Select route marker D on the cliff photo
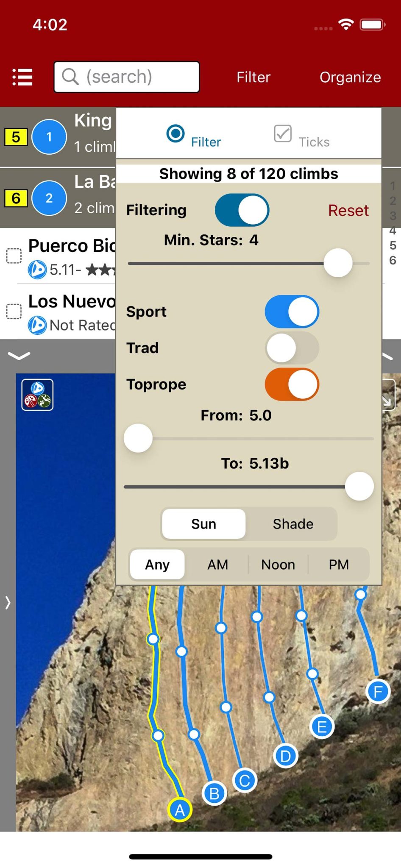Image resolution: width=401 pixels, height=868 pixels. point(285,756)
